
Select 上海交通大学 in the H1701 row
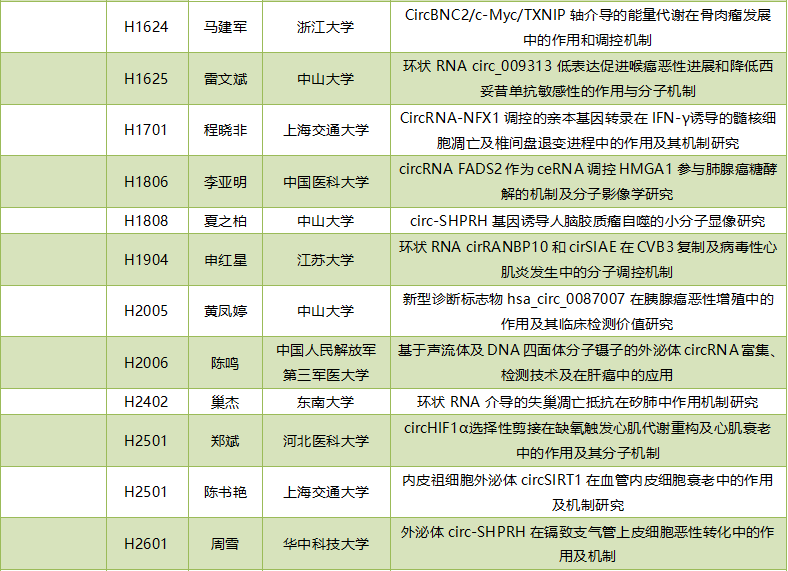tap(326, 130)
